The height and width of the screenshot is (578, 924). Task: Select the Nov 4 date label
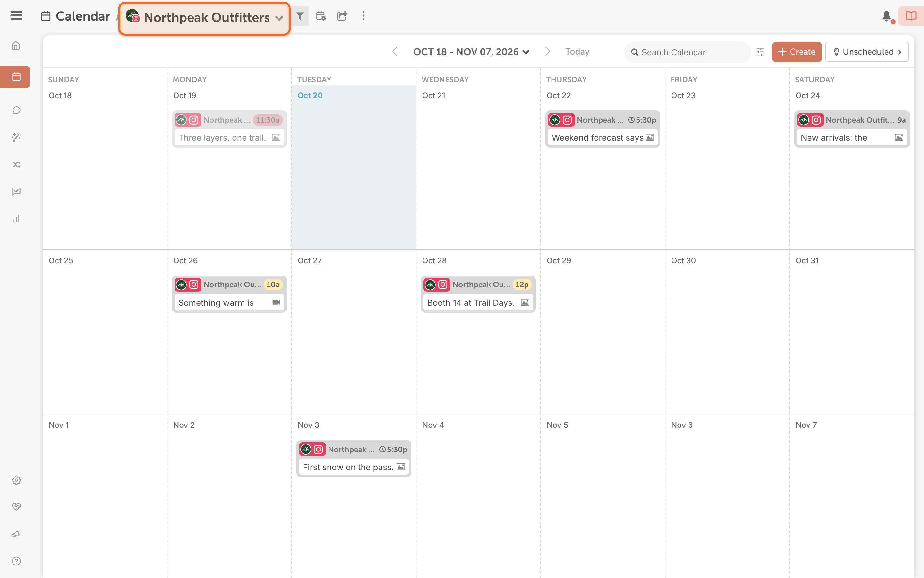pyautogui.click(x=432, y=425)
